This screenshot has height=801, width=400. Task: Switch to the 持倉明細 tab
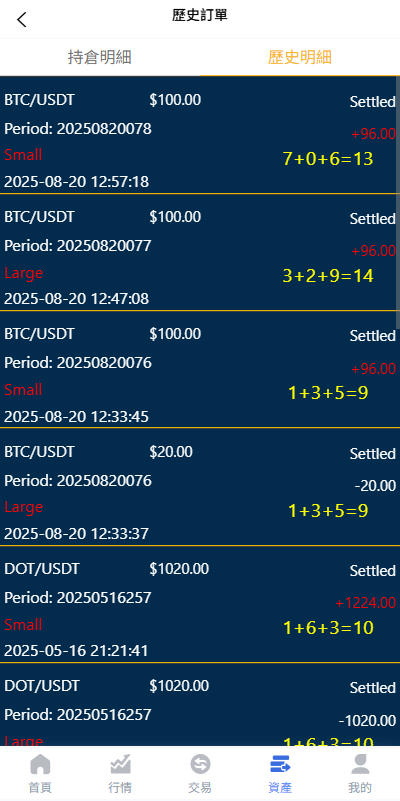click(x=100, y=57)
